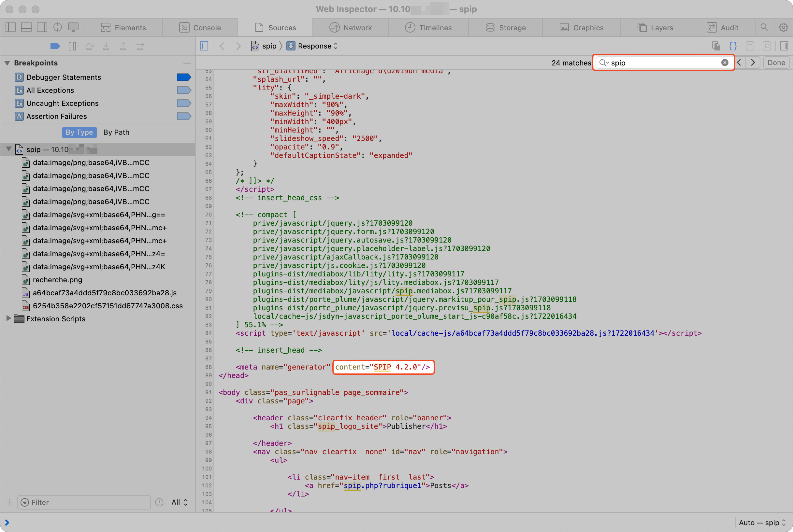
Task: Click the step over debugger icon
Action: point(89,46)
